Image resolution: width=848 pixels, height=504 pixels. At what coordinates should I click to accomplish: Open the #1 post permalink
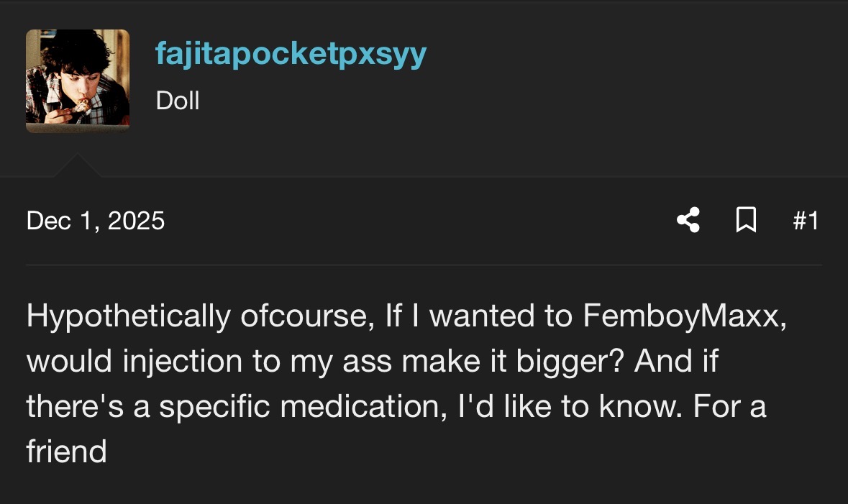806,221
